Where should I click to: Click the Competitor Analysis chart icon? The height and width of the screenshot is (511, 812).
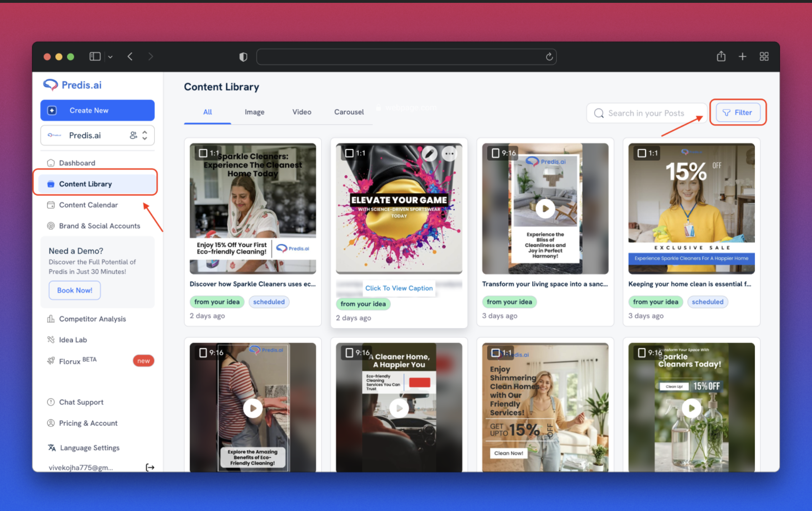tap(51, 319)
